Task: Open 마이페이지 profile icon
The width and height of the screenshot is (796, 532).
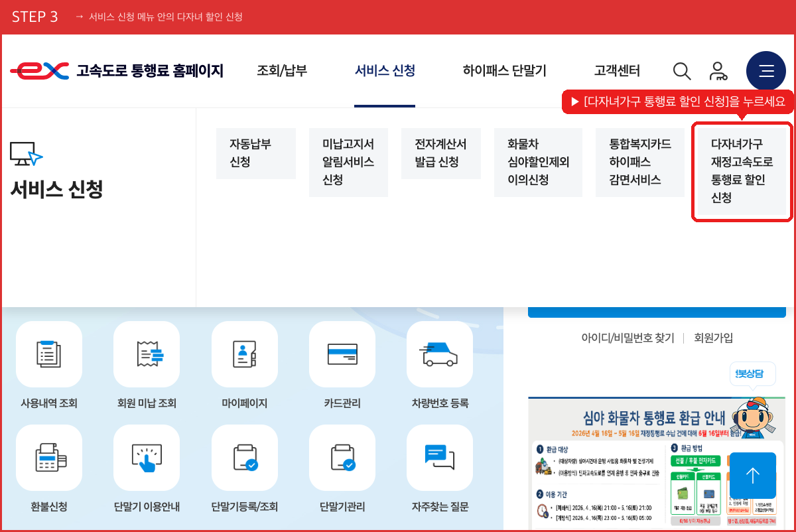Action: (x=245, y=354)
